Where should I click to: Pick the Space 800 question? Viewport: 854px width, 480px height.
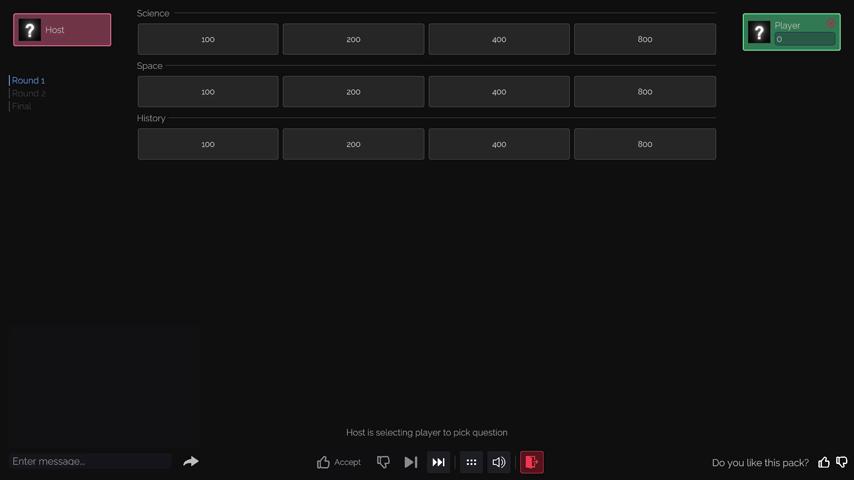pyautogui.click(x=645, y=92)
